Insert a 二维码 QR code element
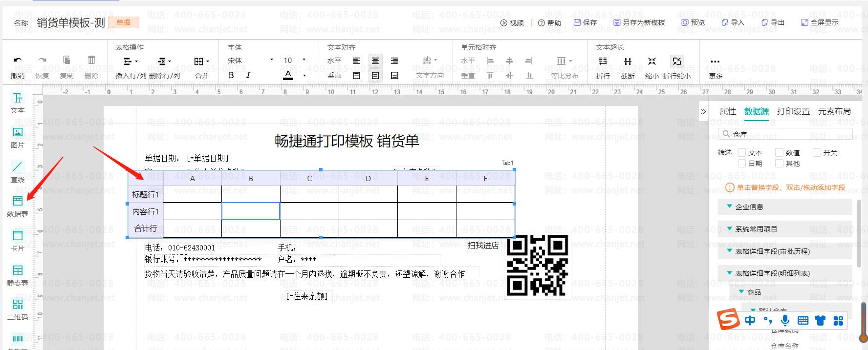868x350 pixels. [18, 309]
